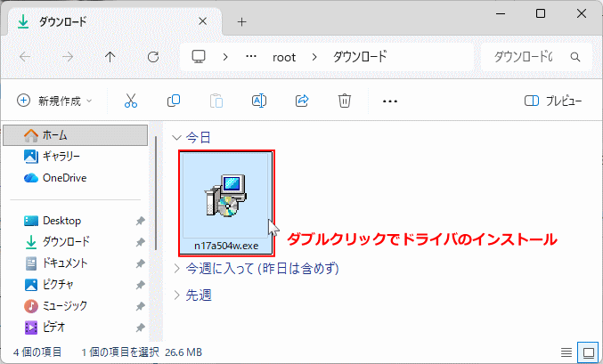Click ダウンロード in address breadcrumb

click(x=360, y=57)
